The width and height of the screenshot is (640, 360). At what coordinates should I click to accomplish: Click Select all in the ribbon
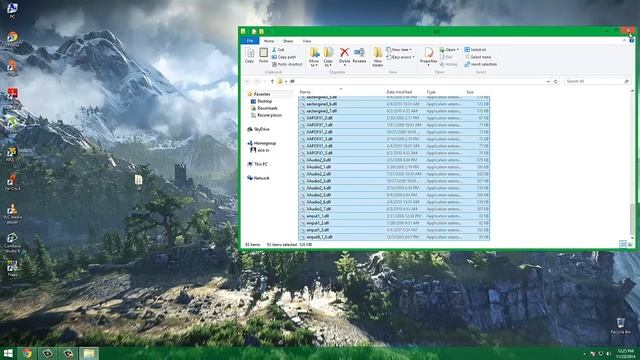475,49
